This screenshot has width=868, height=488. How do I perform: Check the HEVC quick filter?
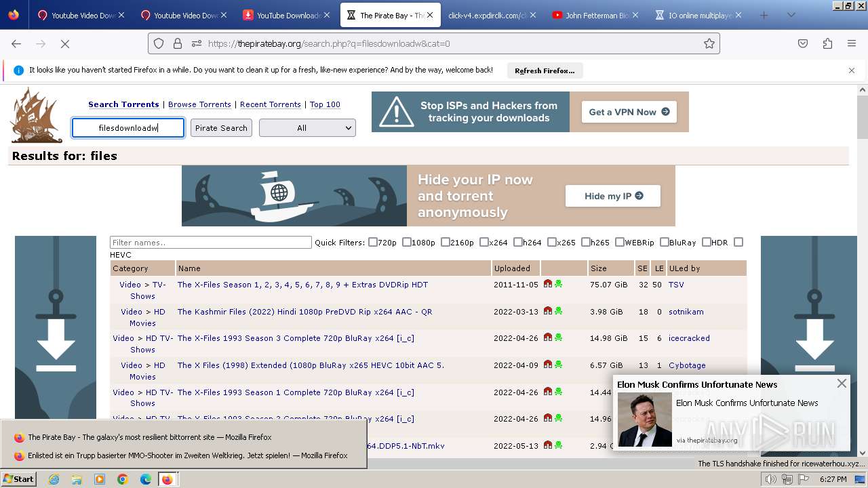click(738, 242)
